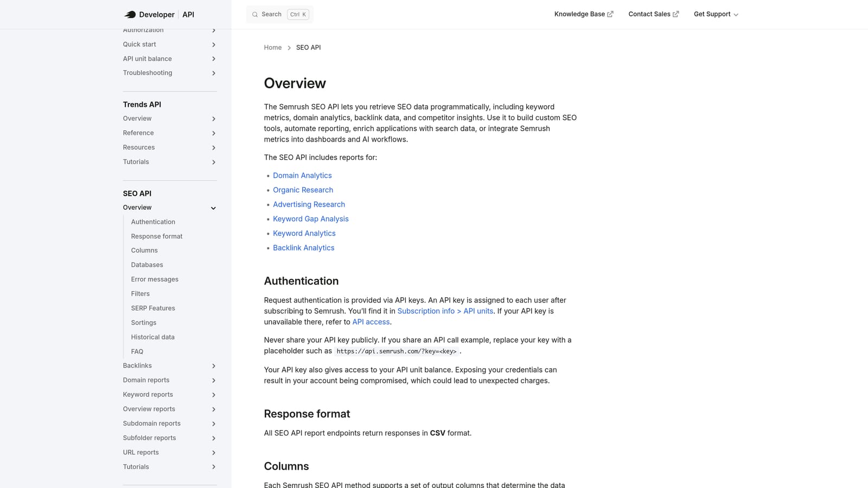Open the Keyword Analytics link
Viewport: 868px width, 488px height.
[304, 233]
